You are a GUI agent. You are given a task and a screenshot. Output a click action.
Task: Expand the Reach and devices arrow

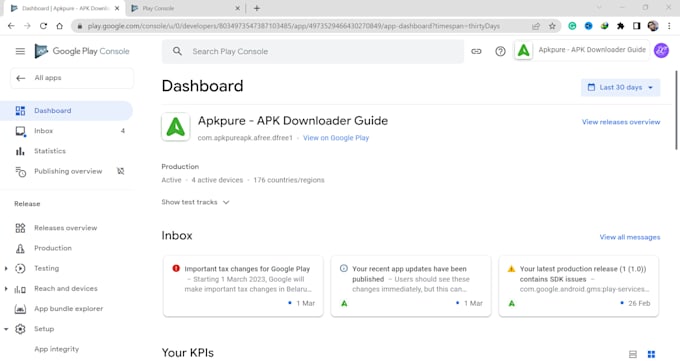(6, 289)
